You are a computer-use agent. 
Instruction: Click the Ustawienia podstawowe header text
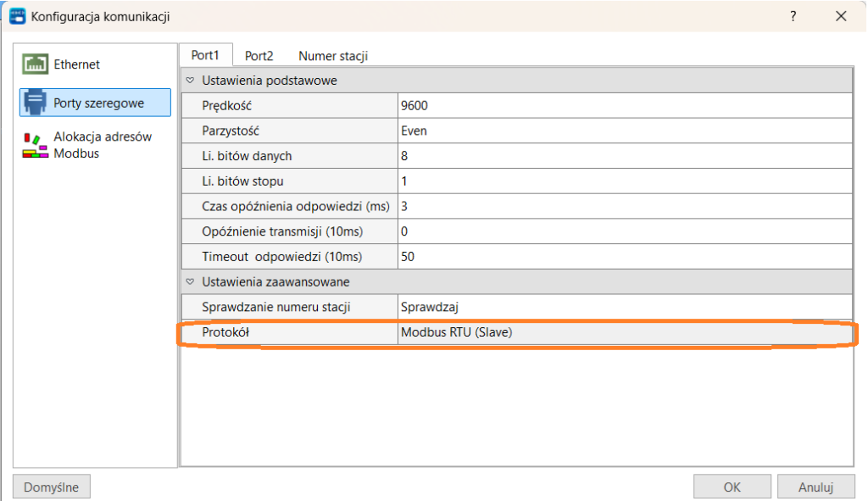point(269,81)
